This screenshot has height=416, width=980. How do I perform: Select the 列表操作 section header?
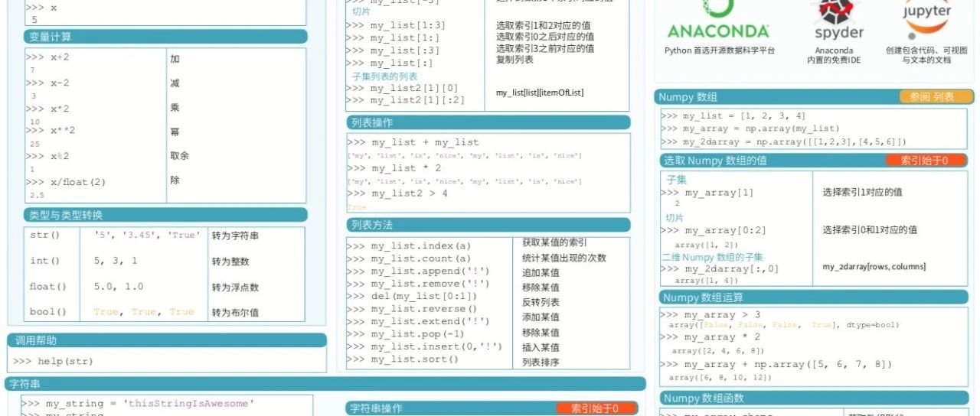(488, 122)
